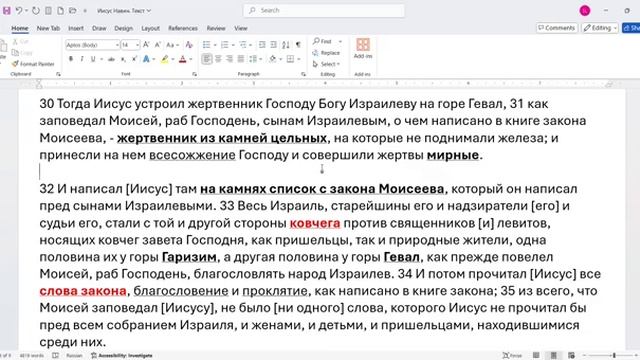
Task: Redo the last action
Action: (x=36, y=11)
